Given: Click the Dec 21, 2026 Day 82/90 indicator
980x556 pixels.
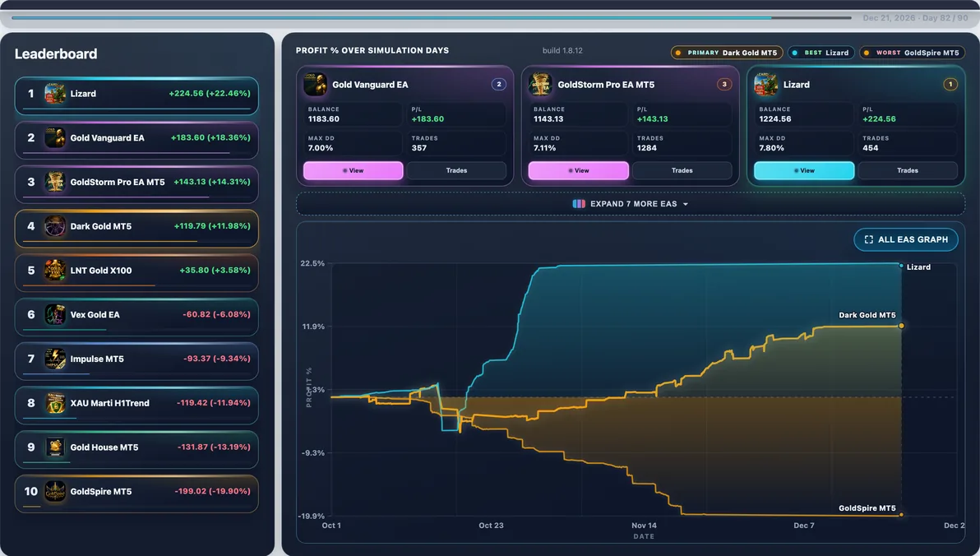Looking at the screenshot, I should (915, 18).
